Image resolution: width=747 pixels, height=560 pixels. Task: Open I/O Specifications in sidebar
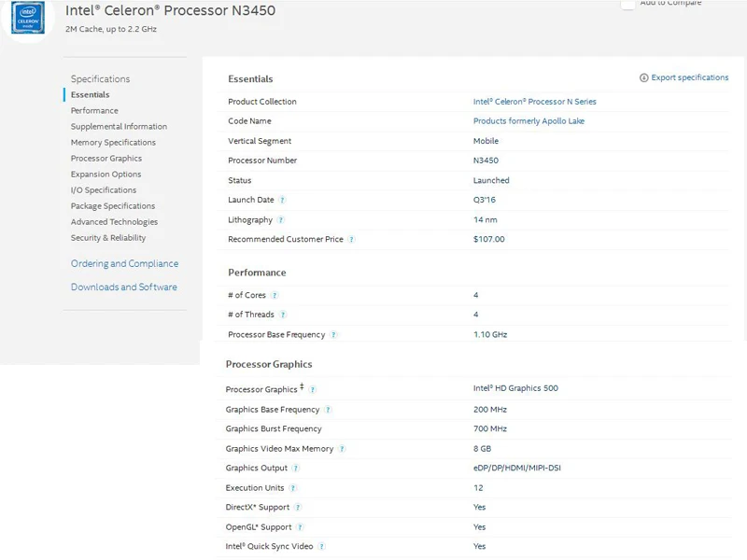tap(104, 190)
